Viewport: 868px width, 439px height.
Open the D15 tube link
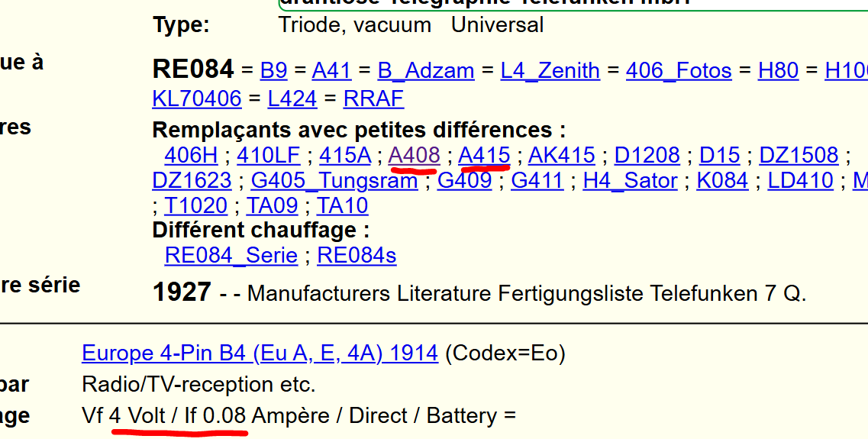point(720,155)
